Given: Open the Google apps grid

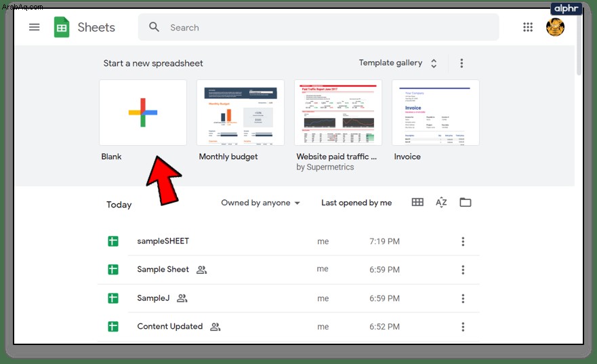Looking at the screenshot, I should pos(528,27).
